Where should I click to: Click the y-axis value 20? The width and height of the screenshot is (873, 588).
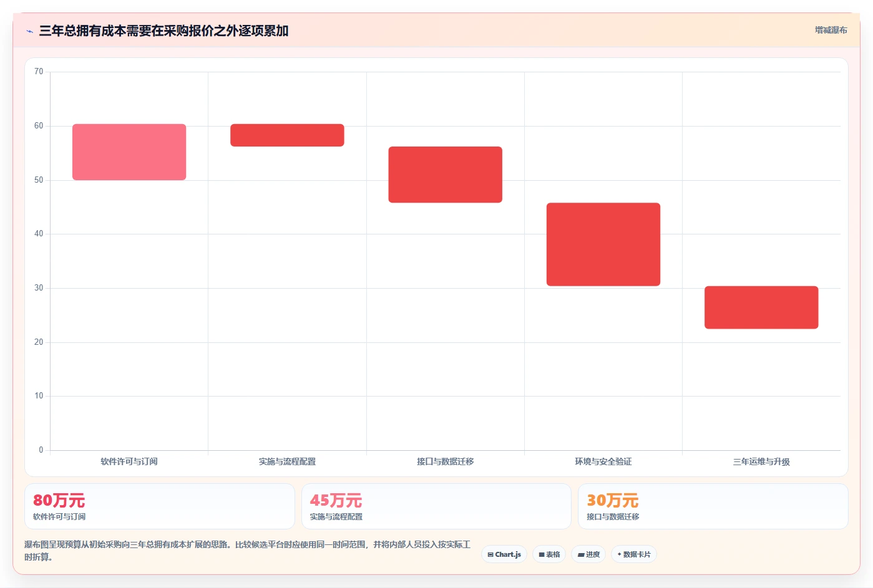(x=39, y=342)
